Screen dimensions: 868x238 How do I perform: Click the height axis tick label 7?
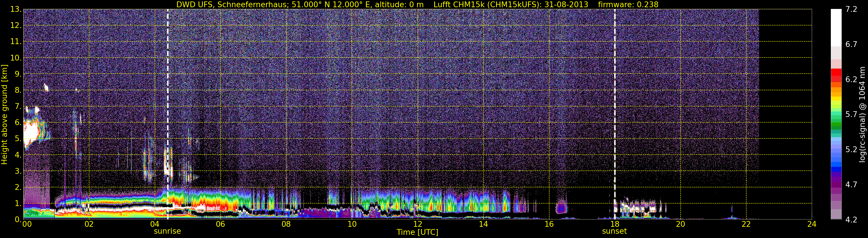pos(18,107)
